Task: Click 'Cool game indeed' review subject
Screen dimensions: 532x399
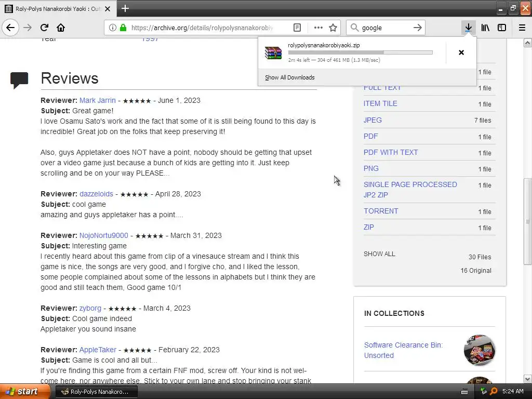Action: (102, 318)
